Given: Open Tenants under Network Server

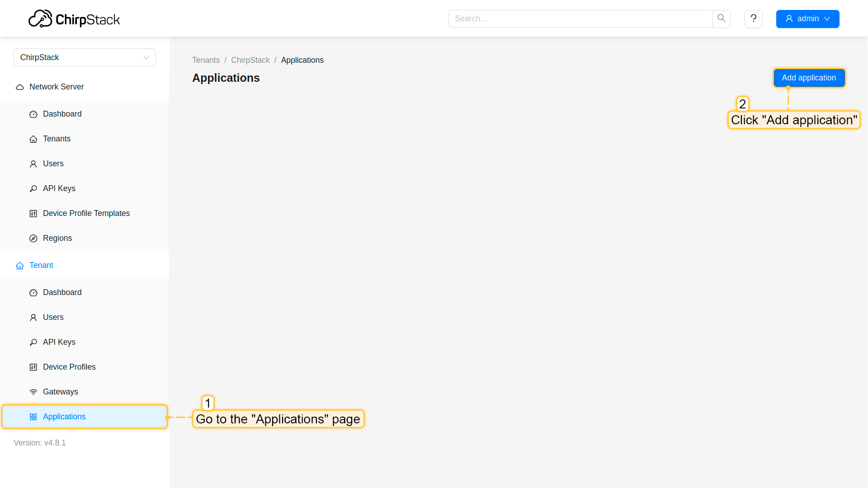Looking at the screenshot, I should click(x=57, y=139).
